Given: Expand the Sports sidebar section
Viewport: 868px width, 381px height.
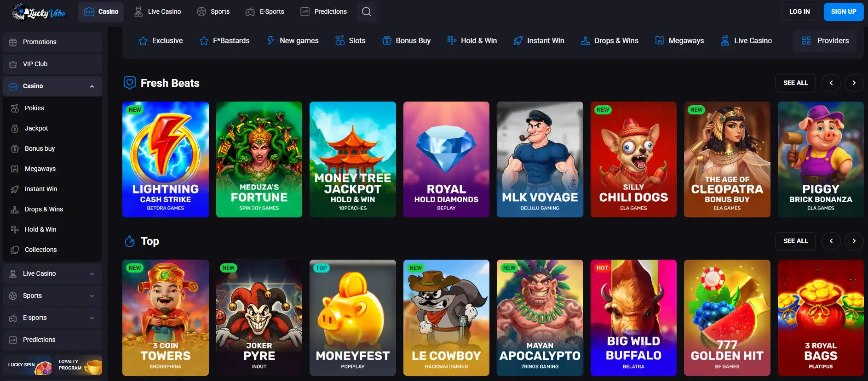Looking at the screenshot, I should pos(92,296).
